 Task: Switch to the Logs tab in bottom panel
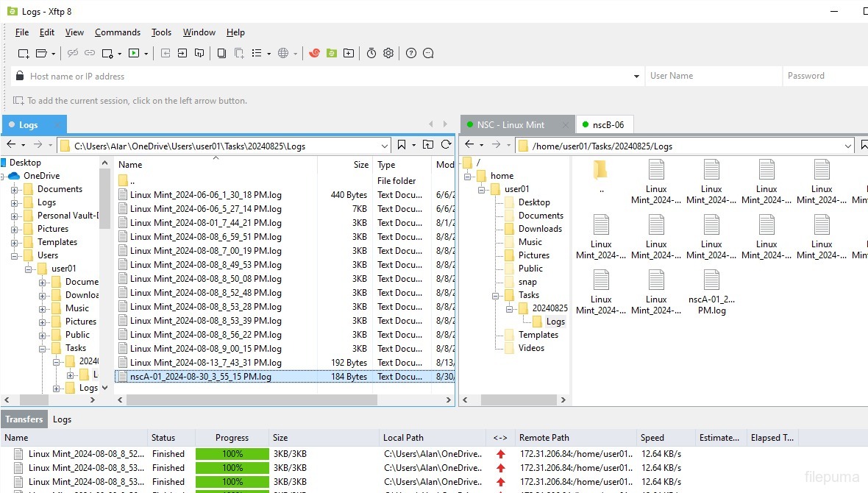point(62,419)
